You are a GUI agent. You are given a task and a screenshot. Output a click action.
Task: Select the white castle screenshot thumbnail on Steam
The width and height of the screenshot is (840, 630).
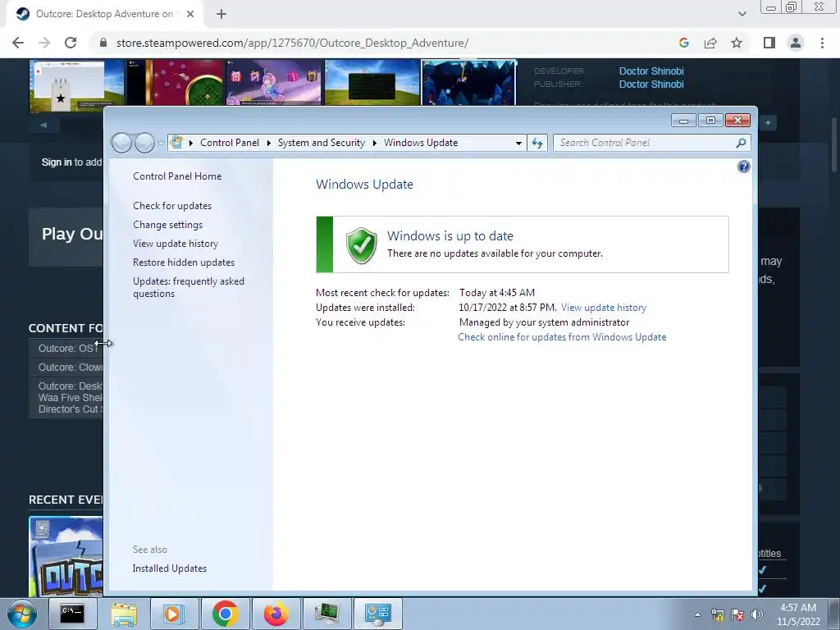coord(76,85)
